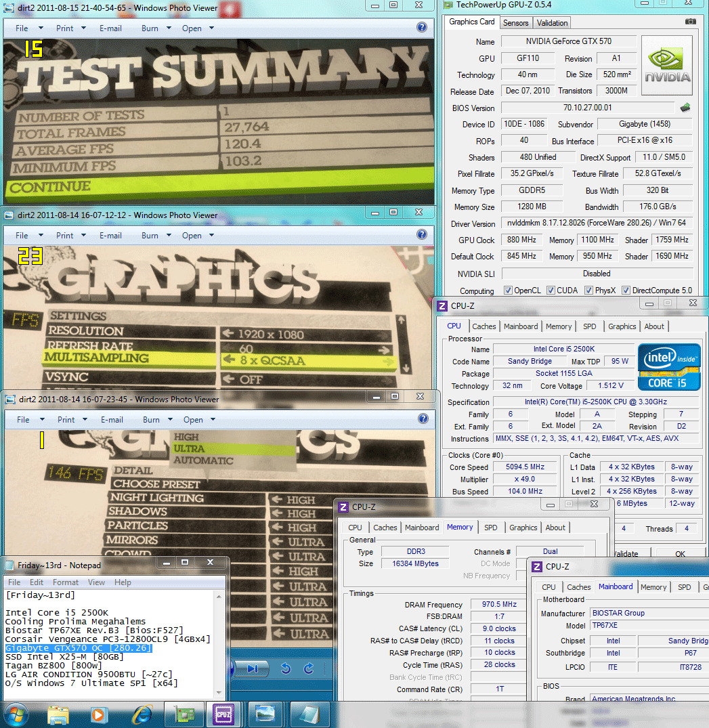
Task: Click the GPU-Z Name field NVIDIA GeForce GTX 570
Action: coord(568,41)
